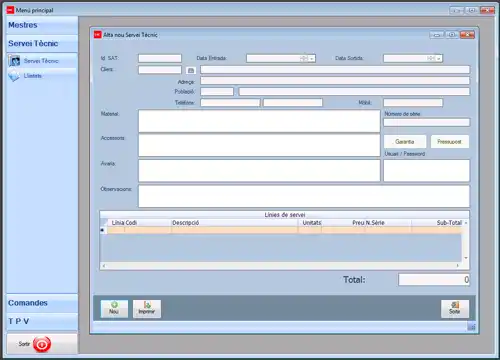Screen dimensions: 500x360
Task: Click the horizontal scrollbar of Línies de servei
Action: (x=281, y=266)
